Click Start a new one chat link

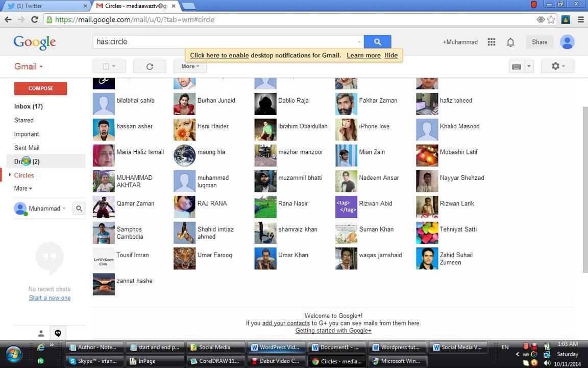50,298
